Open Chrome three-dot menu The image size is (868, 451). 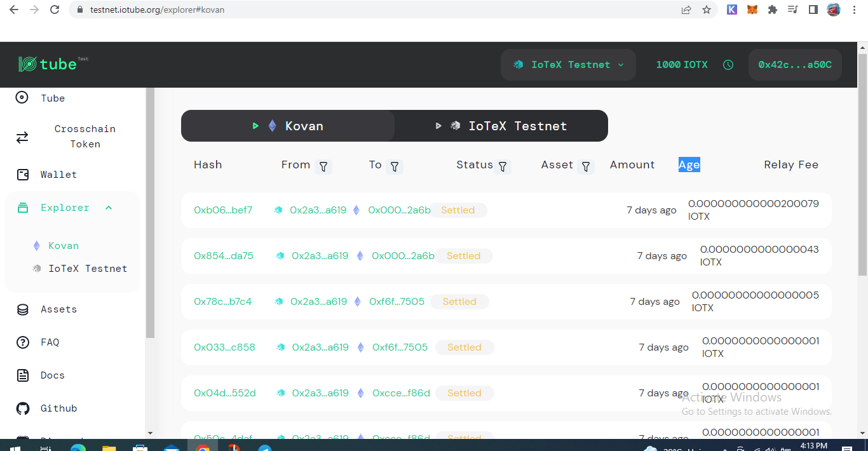[854, 10]
